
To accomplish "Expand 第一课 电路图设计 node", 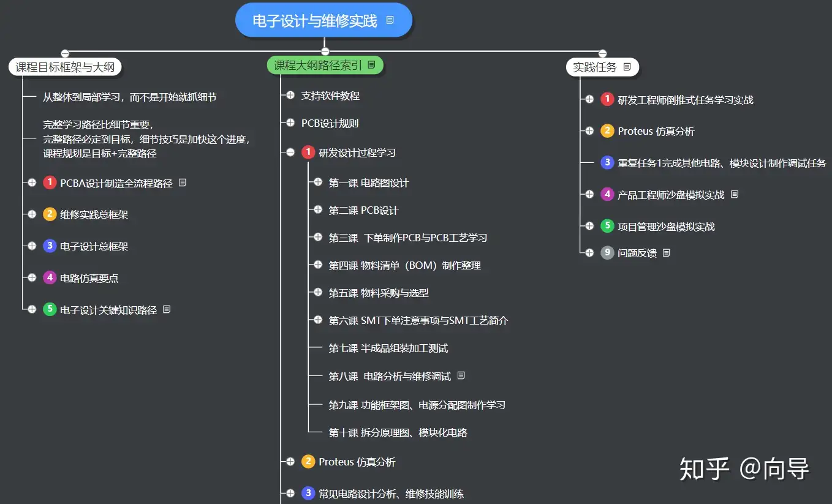I will (318, 182).
